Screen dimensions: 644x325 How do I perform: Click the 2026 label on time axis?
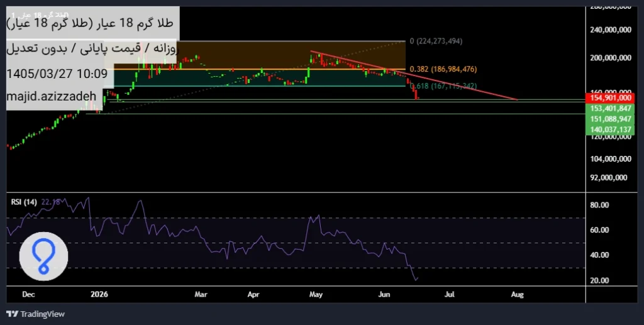99,295
